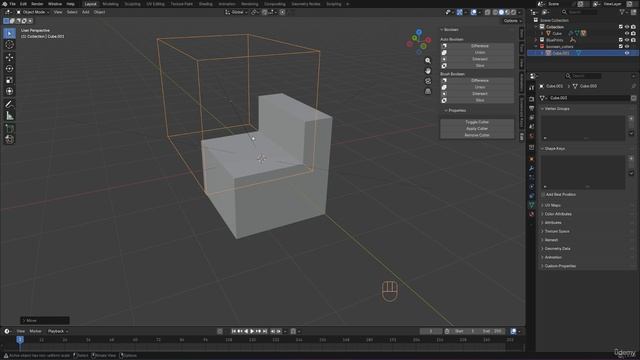Image resolution: width=640 pixels, height=360 pixels.
Task: Select the Scale tool
Action: tap(9, 80)
